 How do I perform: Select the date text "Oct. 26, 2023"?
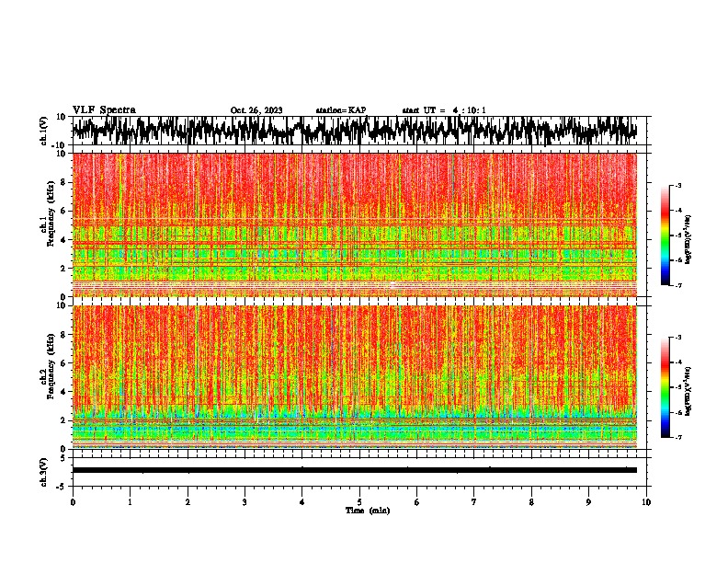[x=256, y=110]
